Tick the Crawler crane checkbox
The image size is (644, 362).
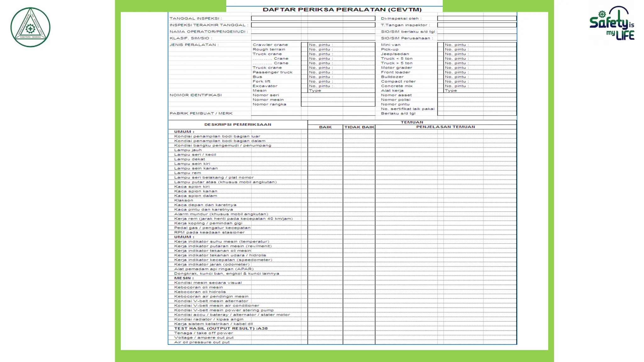(x=304, y=45)
